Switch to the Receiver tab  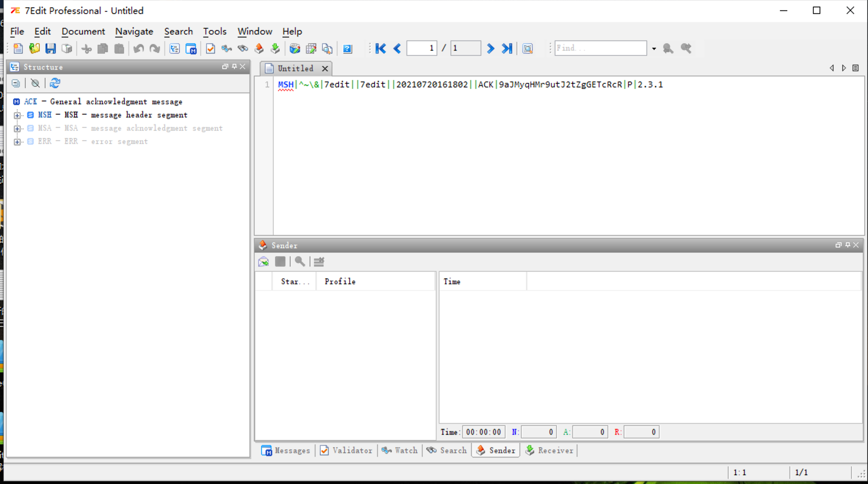coord(550,450)
